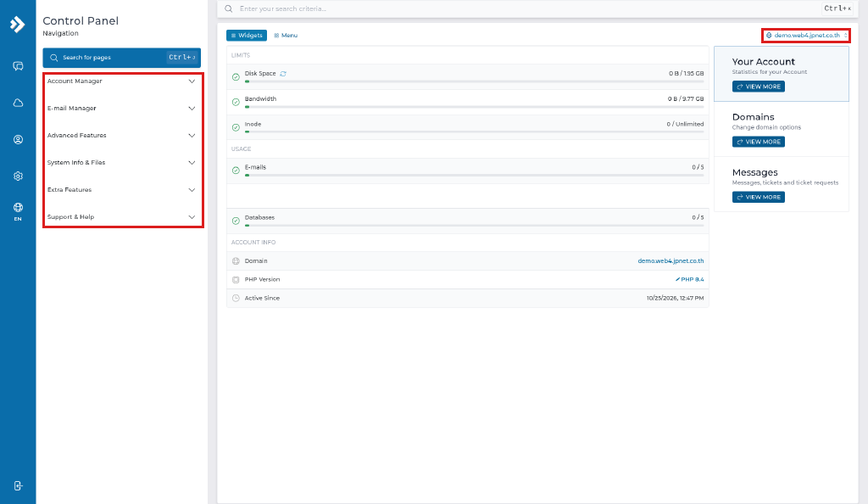Expand the Extra Features section
Viewport: 868px width, 504px height.
[x=121, y=190]
